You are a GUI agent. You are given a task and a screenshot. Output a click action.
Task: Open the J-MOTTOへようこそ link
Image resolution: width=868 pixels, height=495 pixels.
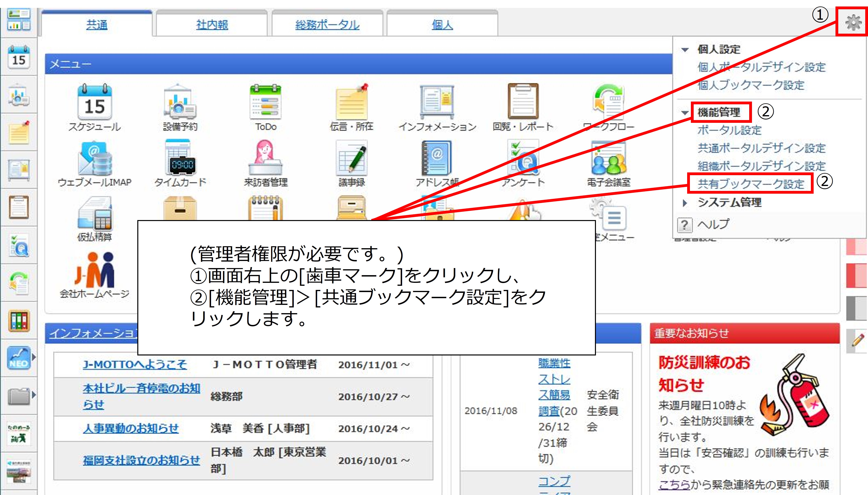click(x=135, y=365)
